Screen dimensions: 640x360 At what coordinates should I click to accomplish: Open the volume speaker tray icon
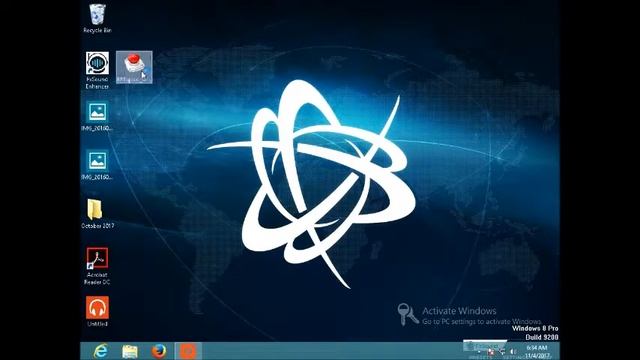[513, 351]
